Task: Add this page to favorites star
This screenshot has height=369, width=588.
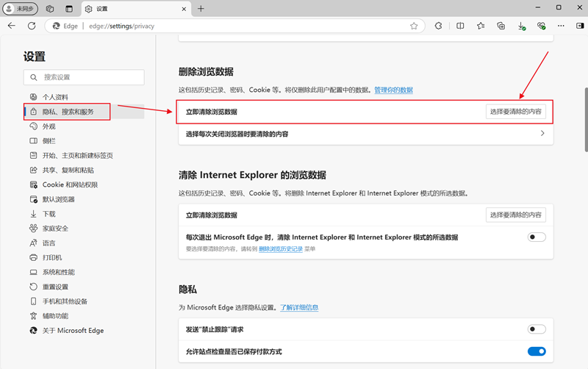Action: (x=414, y=26)
